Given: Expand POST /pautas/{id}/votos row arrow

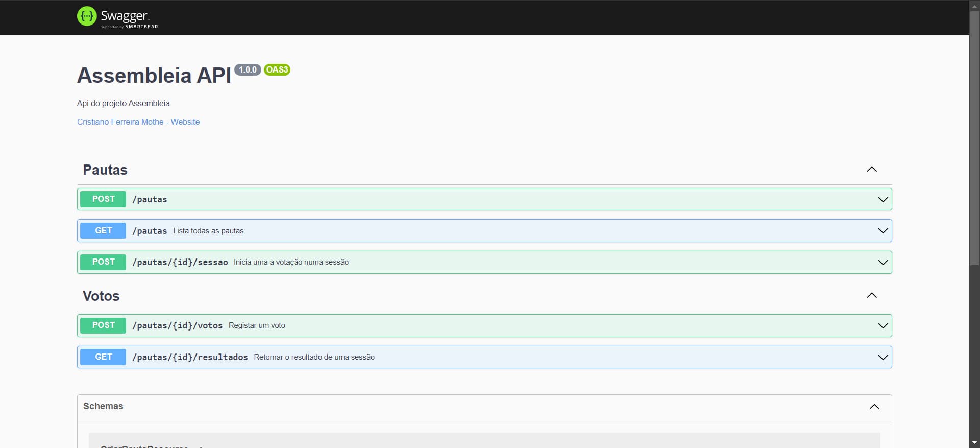Looking at the screenshot, I should [x=883, y=325].
